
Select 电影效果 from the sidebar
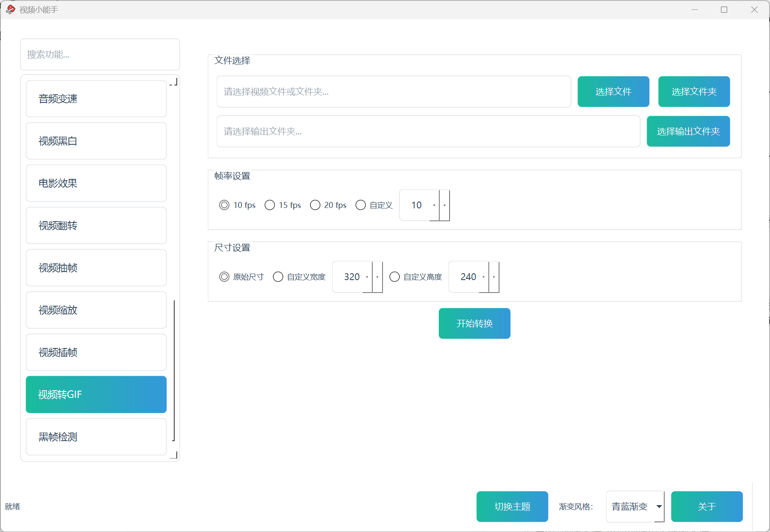[96, 183]
